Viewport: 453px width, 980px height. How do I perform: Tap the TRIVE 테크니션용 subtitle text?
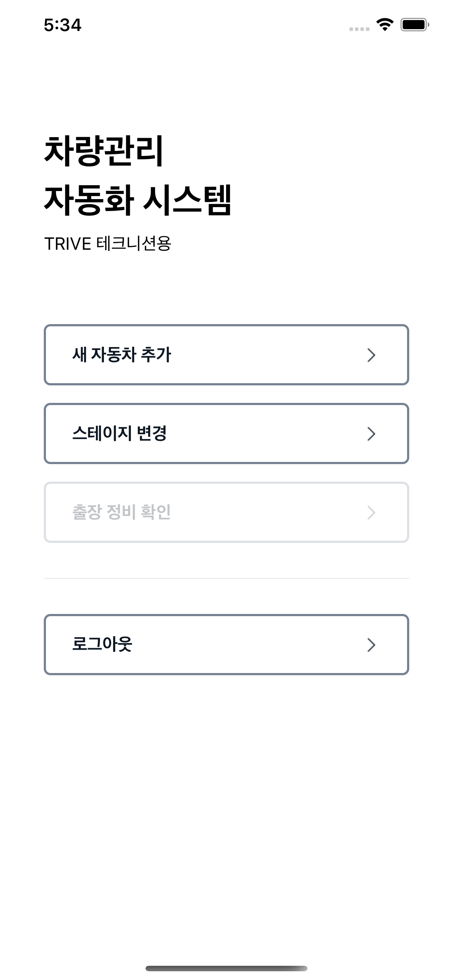(x=108, y=244)
